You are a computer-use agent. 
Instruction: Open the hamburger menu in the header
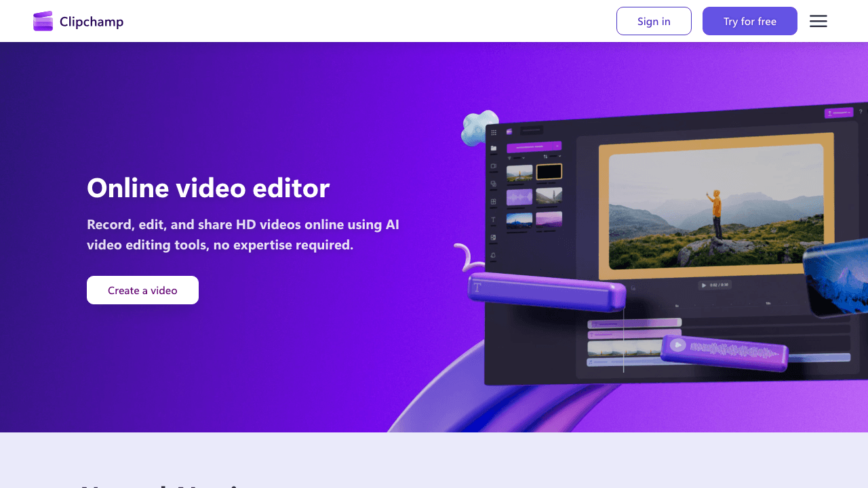(818, 21)
